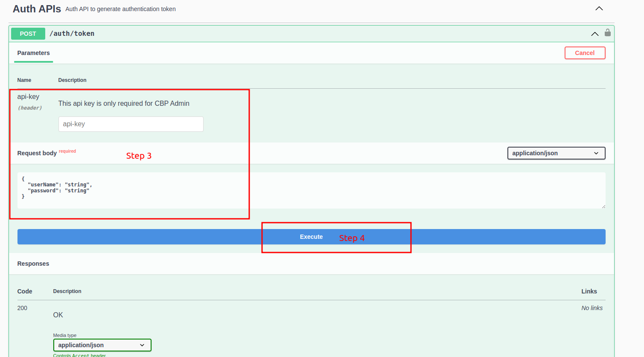644x357 pixels.
Task: Click the dropdown arrow on the response media type
Action: tap(142, 345)
